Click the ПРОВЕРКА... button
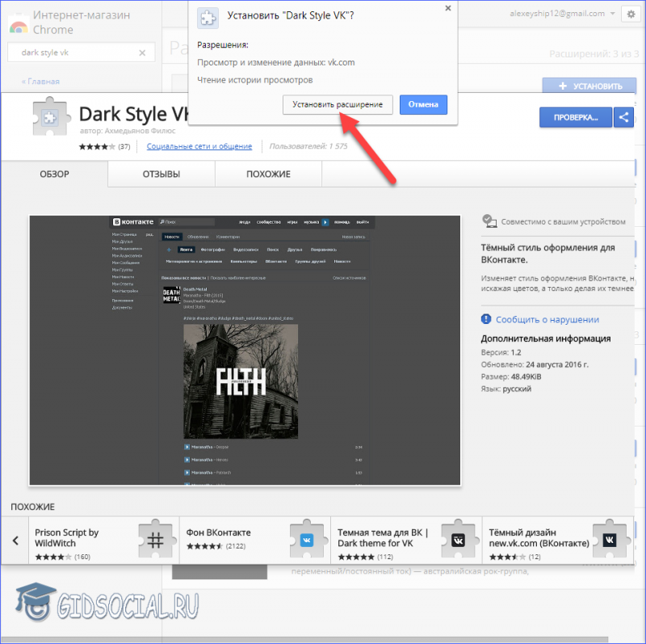Image resolution: width=646 pixels, height=644 pixels. point(576,117)
